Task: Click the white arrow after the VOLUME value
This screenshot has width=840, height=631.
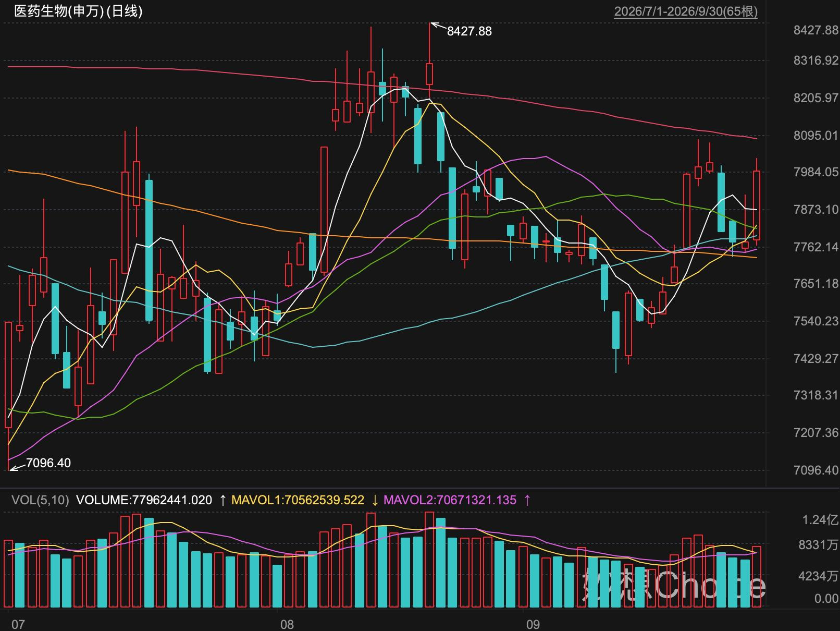Action: point(223,500)
